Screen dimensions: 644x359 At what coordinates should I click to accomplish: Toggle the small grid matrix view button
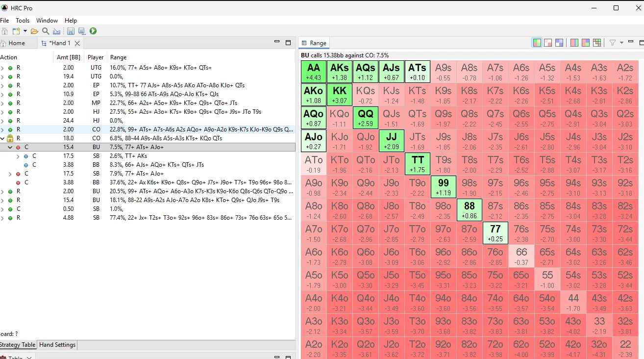pyautogui.click(x=597, y=43)
